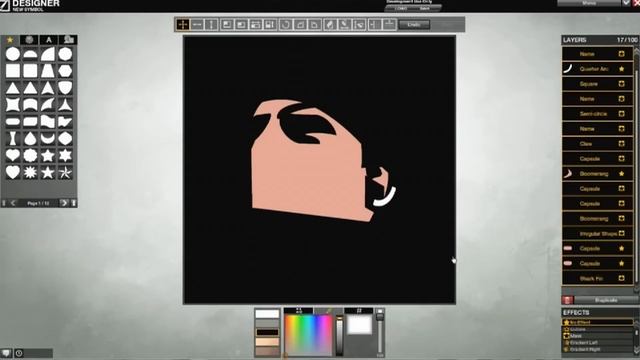Add the hexagon shape

65,71
